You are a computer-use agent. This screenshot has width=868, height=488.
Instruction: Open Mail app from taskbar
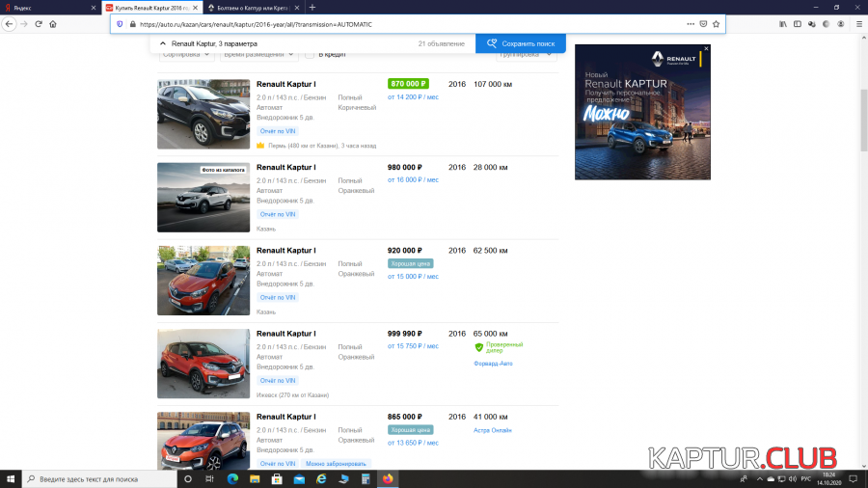pyautogui.click(x=299, y=479)
